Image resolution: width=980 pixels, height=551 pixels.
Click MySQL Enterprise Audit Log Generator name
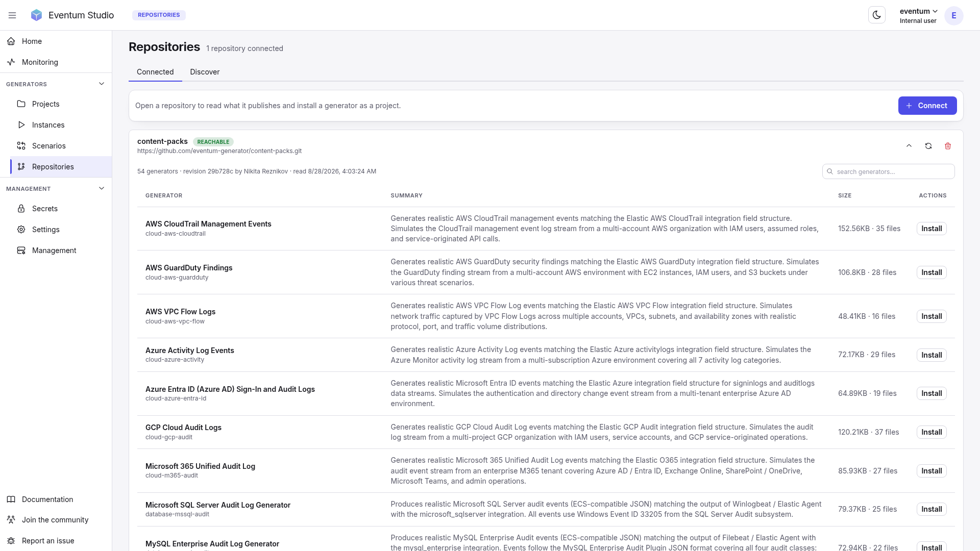(212, 544)
